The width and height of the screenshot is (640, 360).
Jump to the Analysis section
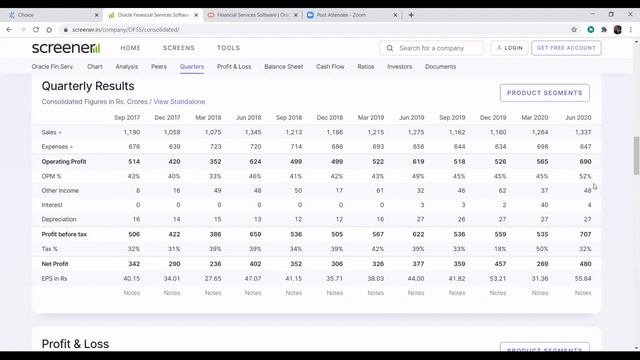127,67
